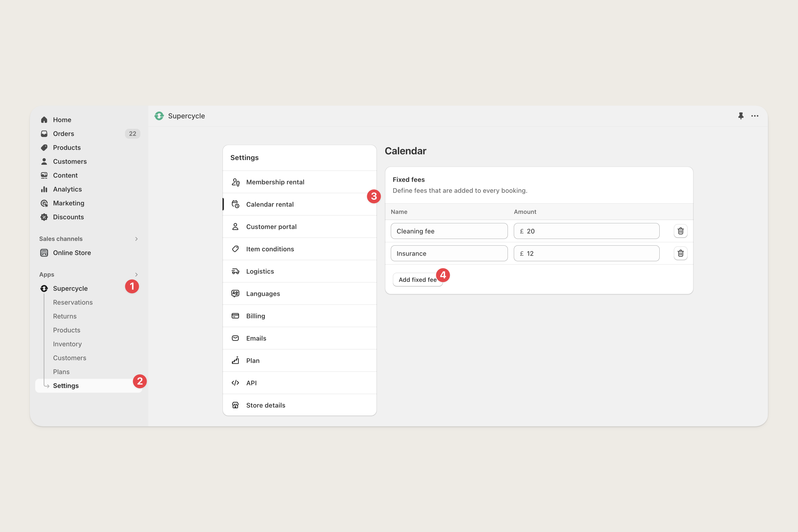Open Plans under Supercycle
The width and height of the screenshot is (798, 532).
(x=61, y=372)
